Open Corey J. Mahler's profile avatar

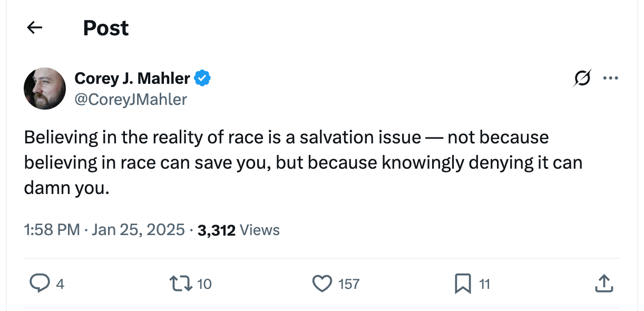[x=45, y=89]
